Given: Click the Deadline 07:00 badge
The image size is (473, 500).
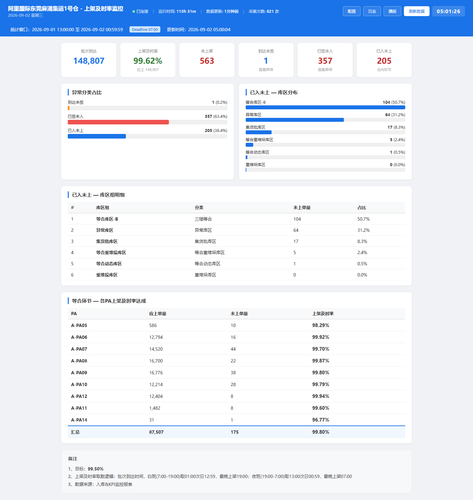Looking at the screenshot, I should coord(145,29).
